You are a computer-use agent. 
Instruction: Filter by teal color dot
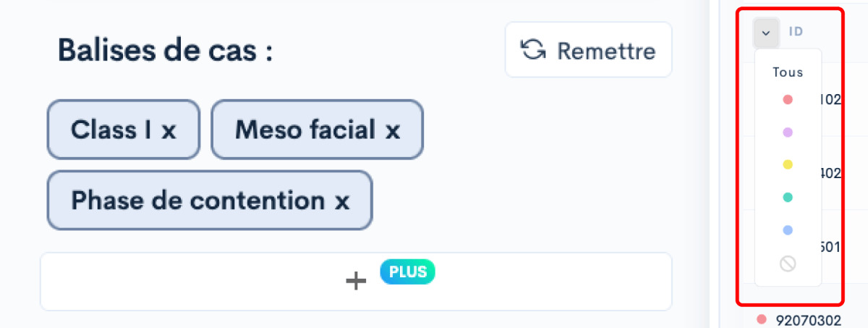tap(788, 197)
